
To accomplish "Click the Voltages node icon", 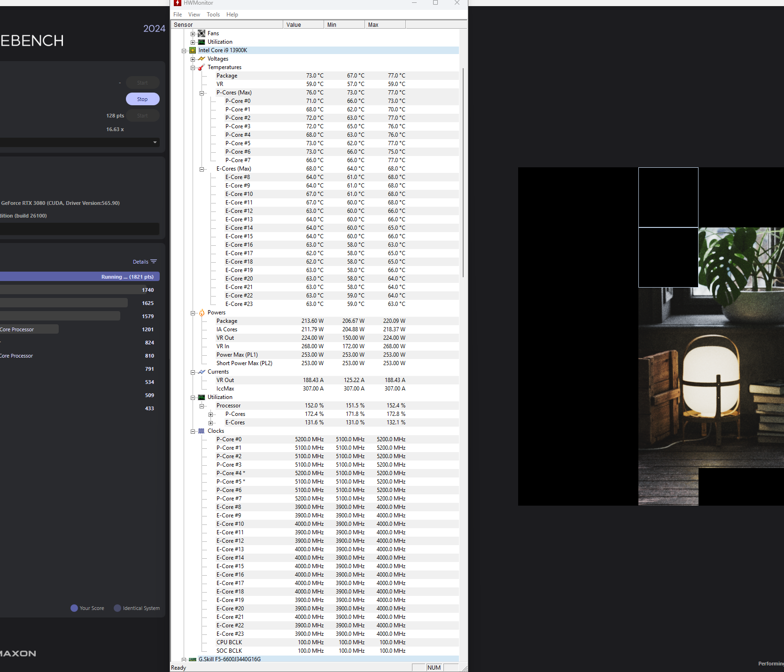I will point(202,59).
